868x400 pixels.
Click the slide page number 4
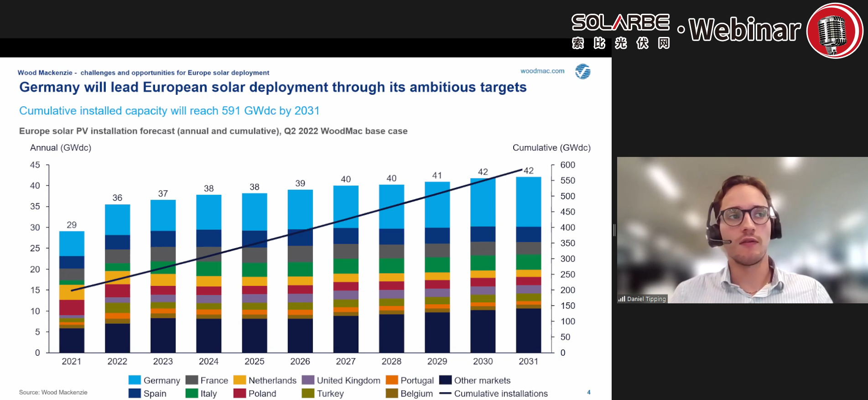pos(589,392)
